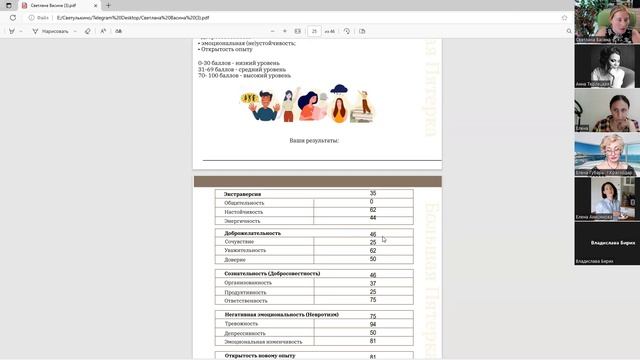Screen dimensions: 640x360
Task: Click the Эмоциональная изменчивость row label
Action: (263, 342)
